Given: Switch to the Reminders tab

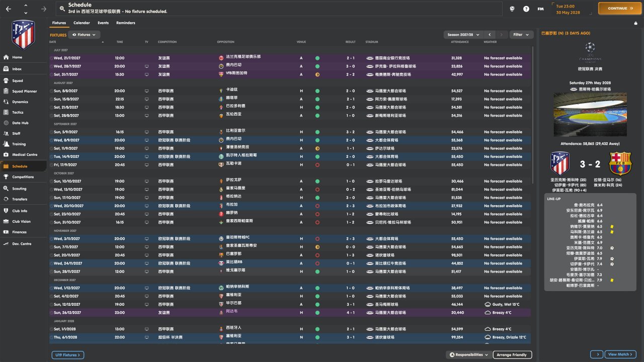Looking at the screenshot, I should [x=125, y=23].
